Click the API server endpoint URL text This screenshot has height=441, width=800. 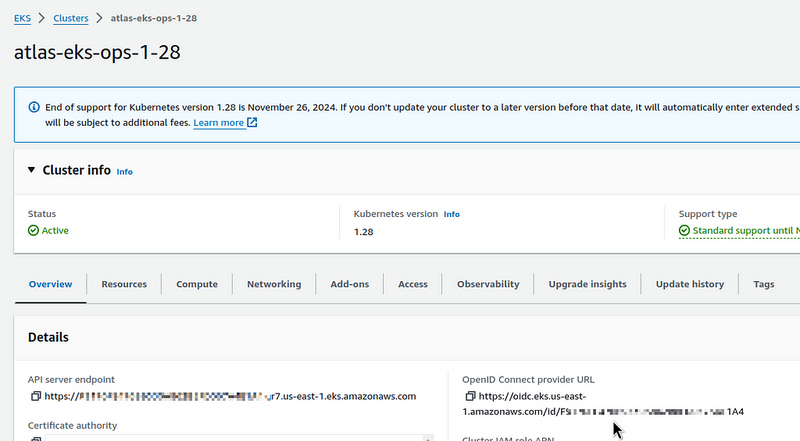230,396
